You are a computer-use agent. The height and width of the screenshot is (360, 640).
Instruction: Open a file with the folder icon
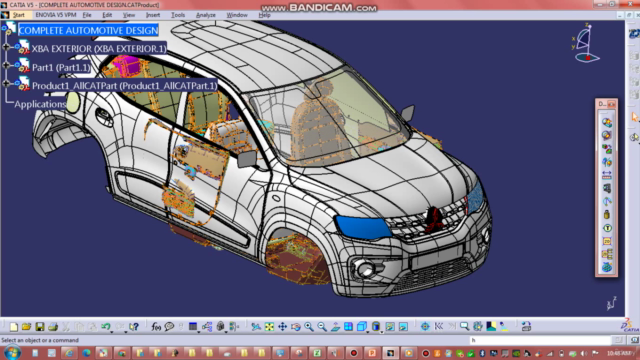(x=27, y=327)
